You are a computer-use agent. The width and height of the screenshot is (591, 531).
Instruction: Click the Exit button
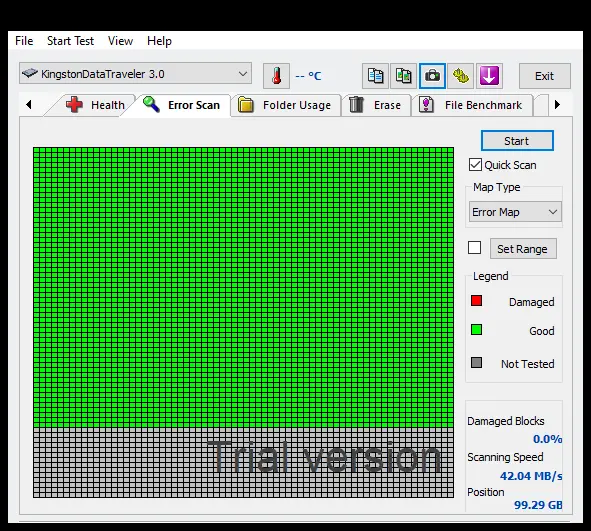545,76
